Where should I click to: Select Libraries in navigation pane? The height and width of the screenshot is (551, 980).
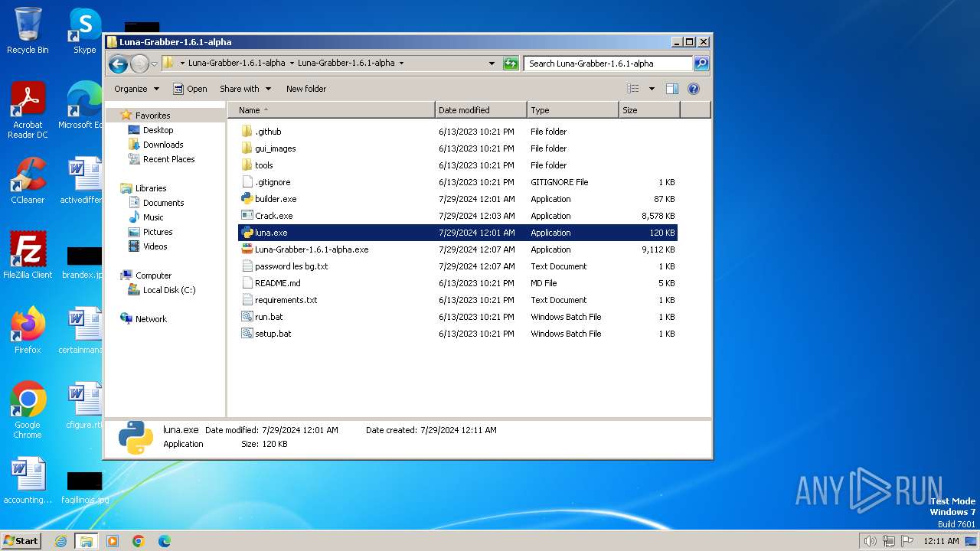click(x=150, y=188)
